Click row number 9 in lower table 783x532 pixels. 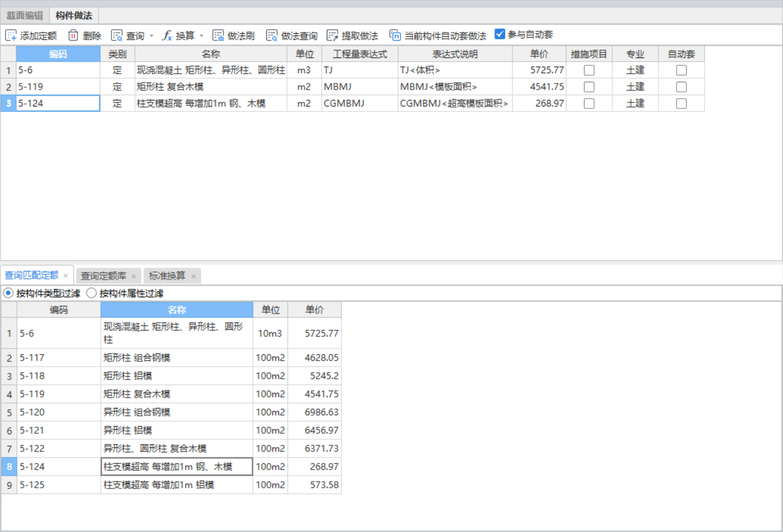click(x=9, y=485)
